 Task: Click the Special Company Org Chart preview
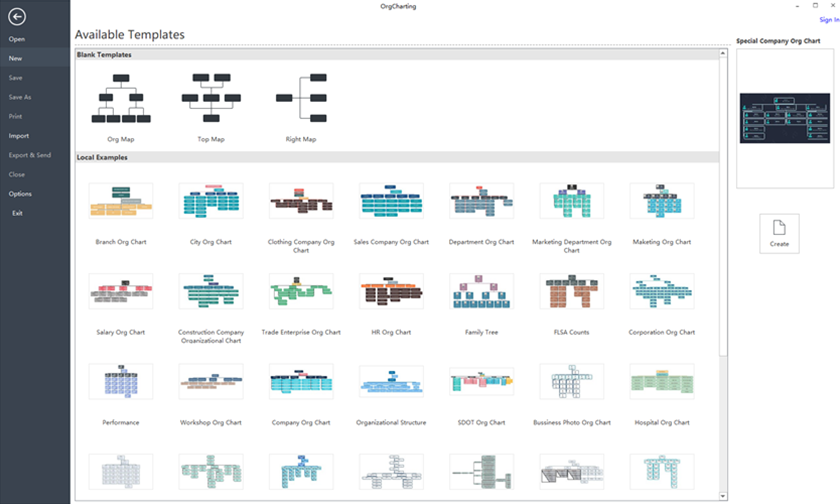pyautogui.click(x=785, y=118)
